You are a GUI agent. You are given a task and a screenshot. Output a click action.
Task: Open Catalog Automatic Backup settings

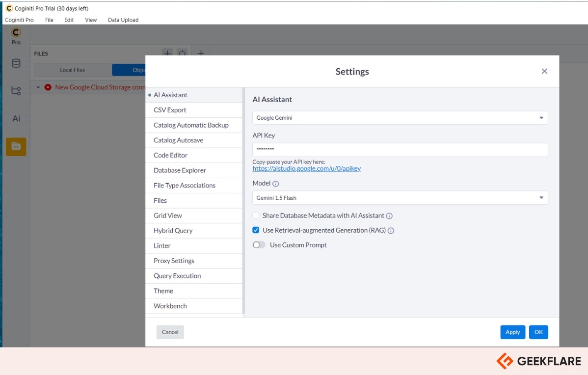(x=194, y=125)
